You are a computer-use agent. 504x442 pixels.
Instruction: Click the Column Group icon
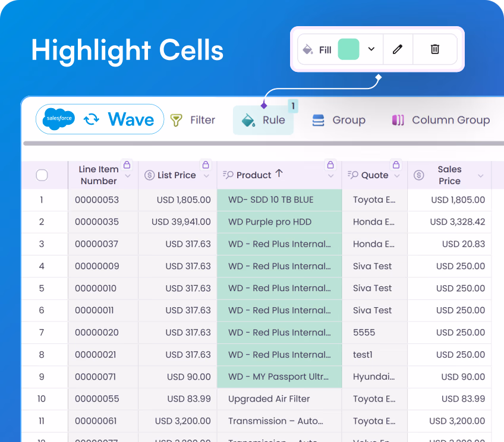[x=398, y=120]
